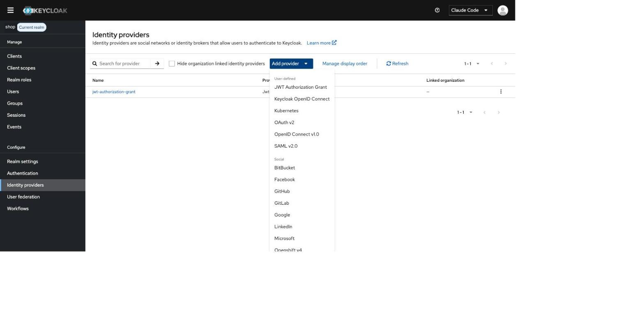Go to next page in bottom pagination
This screenshot has width=644, height=314.
point(499,112)
